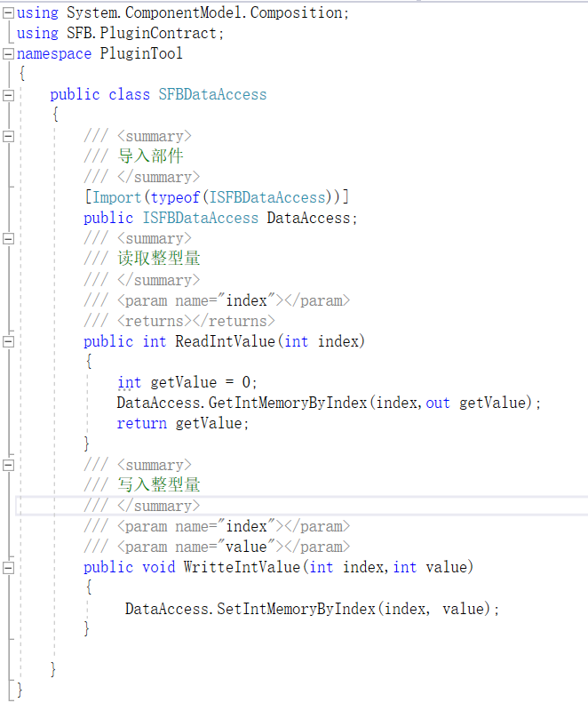This screenshot has width=588, height=711.
Task: Collapse the namespace PluginTool region
Action: click(x=8, y=54)
